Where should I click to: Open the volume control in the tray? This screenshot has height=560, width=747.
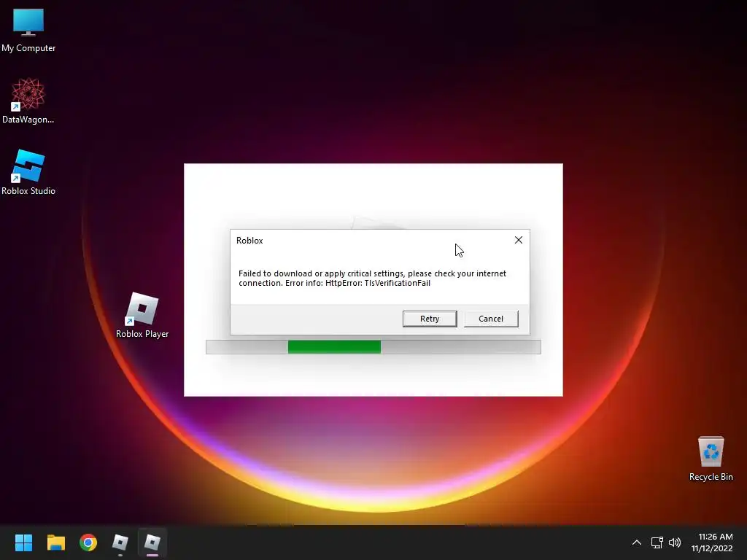675,542
